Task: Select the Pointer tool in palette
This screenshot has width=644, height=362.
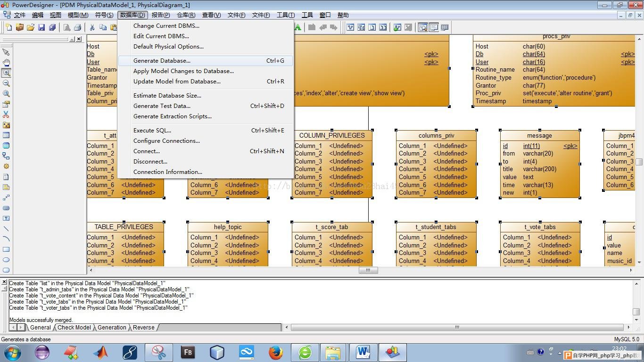Action: click(6, 52)
